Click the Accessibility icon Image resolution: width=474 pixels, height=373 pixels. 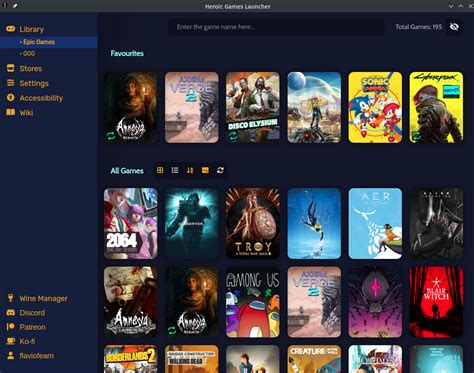tap(11, 98)
